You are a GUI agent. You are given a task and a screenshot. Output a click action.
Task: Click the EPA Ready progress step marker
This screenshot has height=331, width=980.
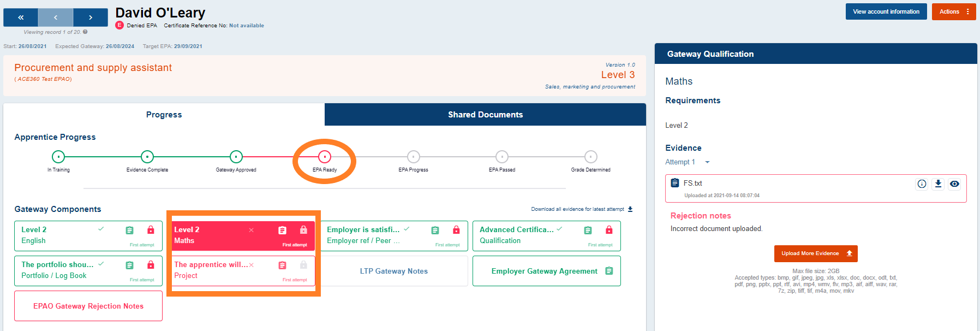point(325,157)
